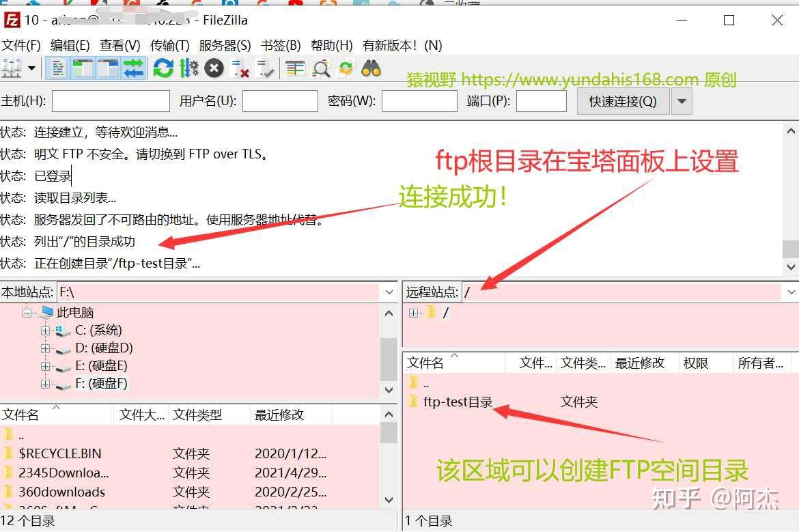The width and height of the screenshot is (799, 532).
Task: Open the Site Manager
Action: [x=12, y=68]
